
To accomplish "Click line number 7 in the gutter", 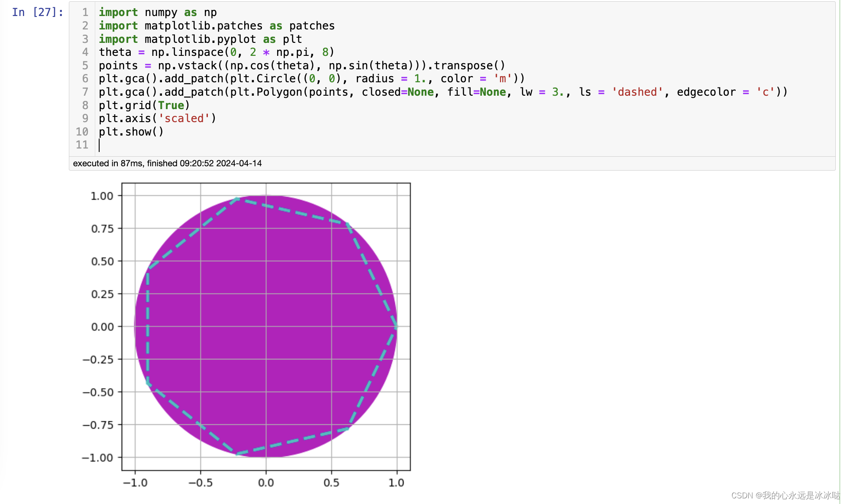I will click(x=85, y=92).
